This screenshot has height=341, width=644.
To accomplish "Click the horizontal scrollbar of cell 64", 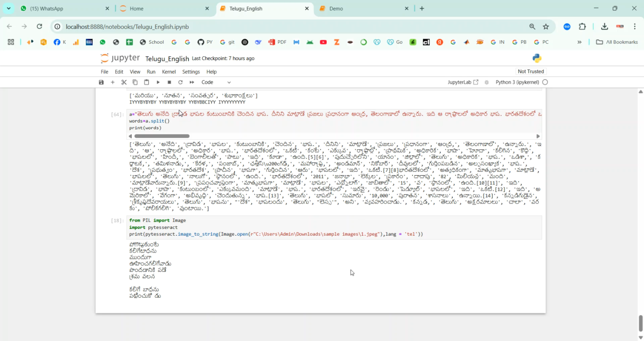I will coord(162,136).
